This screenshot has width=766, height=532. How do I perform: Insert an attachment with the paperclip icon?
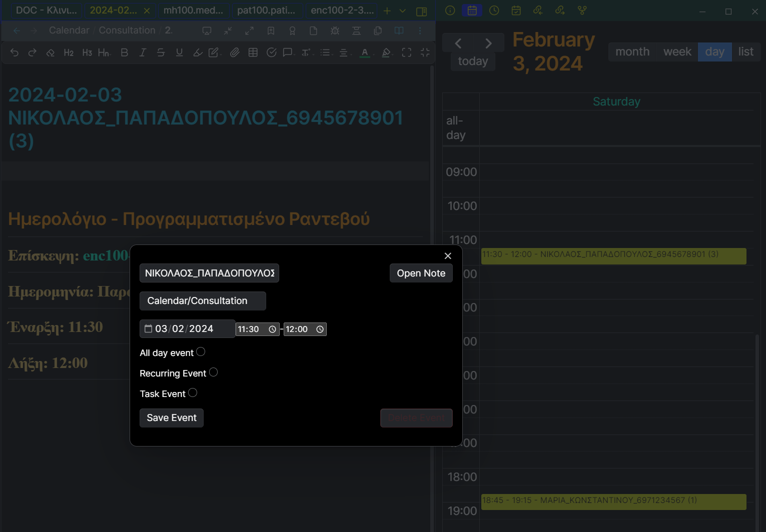[x=234, y=52]
